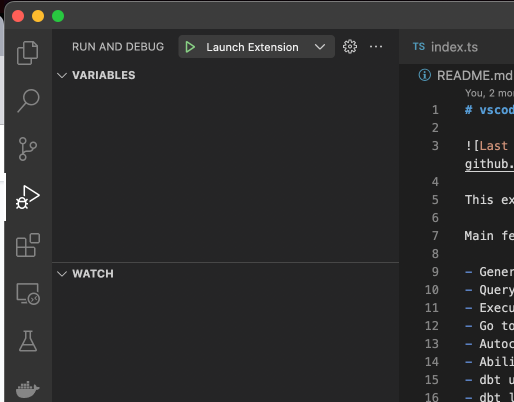
Task: Open Views and More Actions ellipsis
Action: (376, 47)
